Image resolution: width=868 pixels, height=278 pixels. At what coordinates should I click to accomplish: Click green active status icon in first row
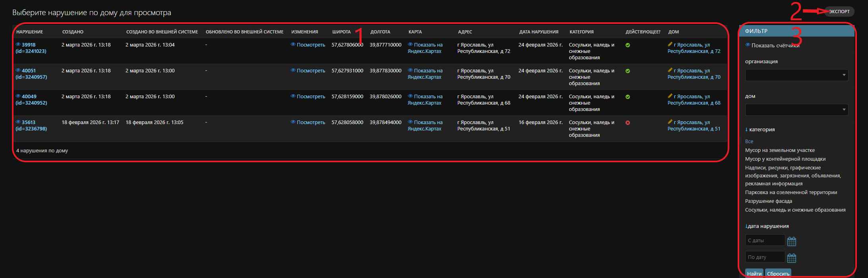coord(628,45)
